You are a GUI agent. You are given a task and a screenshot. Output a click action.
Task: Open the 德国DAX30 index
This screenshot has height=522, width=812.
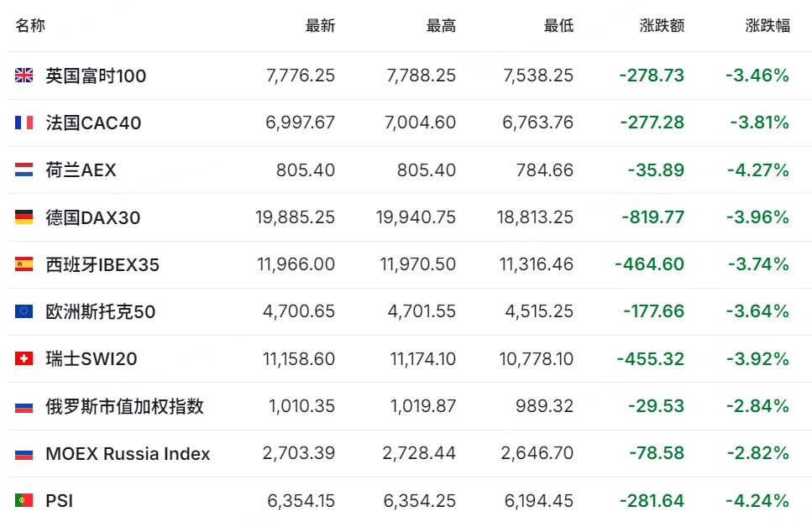coord(92,218)
